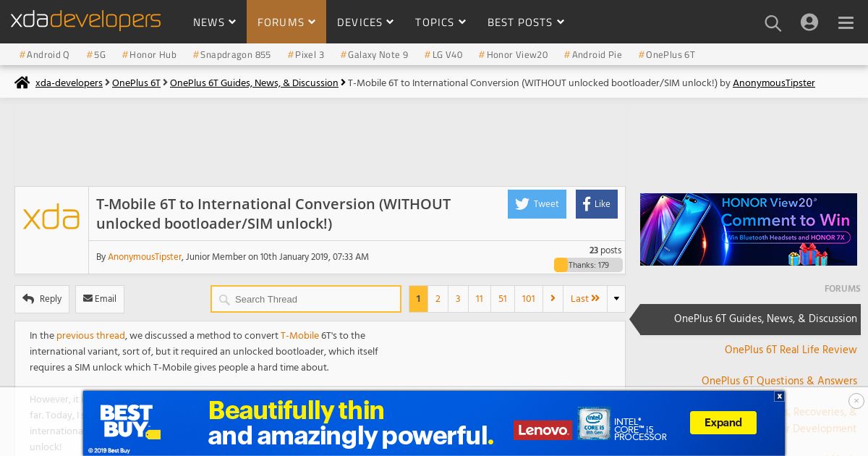Click the Thanks: 179 badge
The height and width of the screenshot is (456, 868).
point(588,265)
